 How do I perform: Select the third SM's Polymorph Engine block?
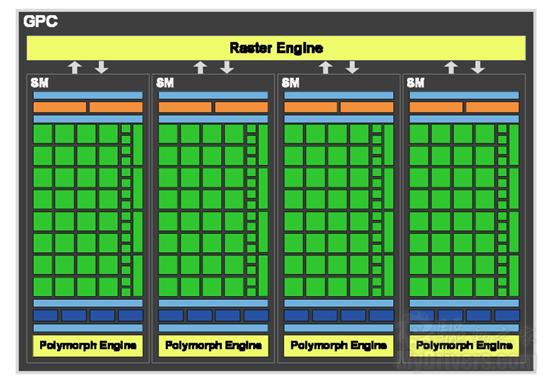pyautogui.click(x=338, y=346)
